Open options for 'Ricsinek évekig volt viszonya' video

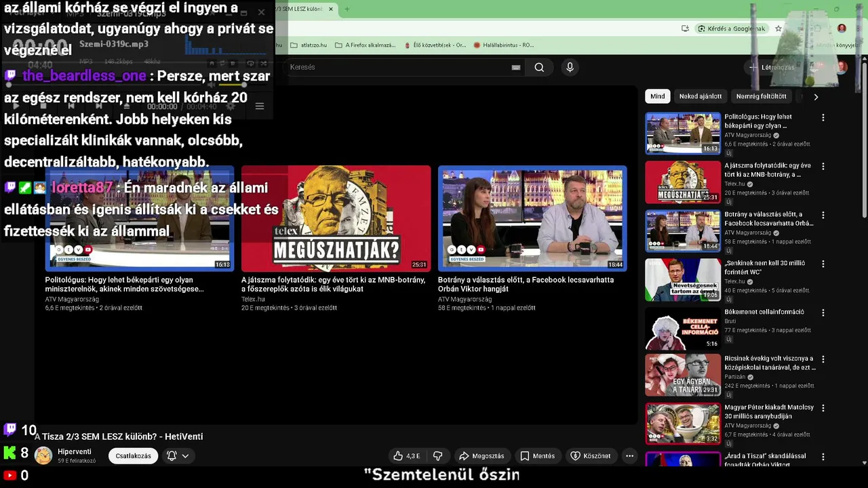[823, 359]
